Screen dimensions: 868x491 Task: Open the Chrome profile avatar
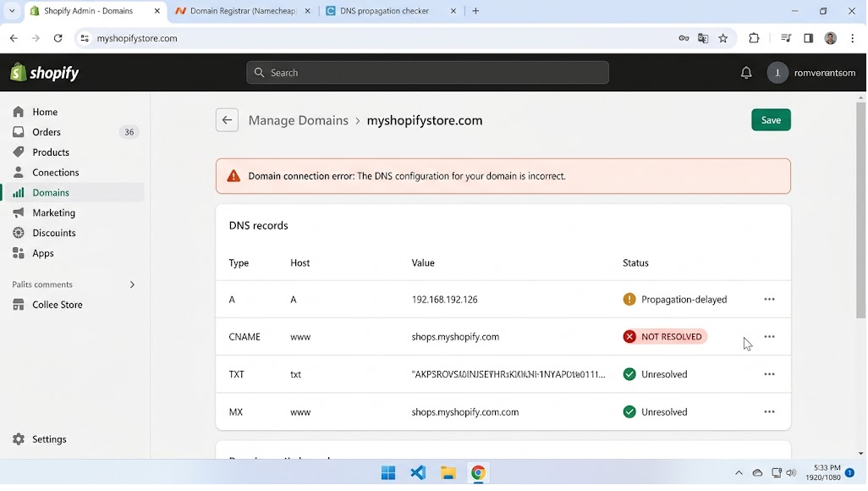click(831, 38)
